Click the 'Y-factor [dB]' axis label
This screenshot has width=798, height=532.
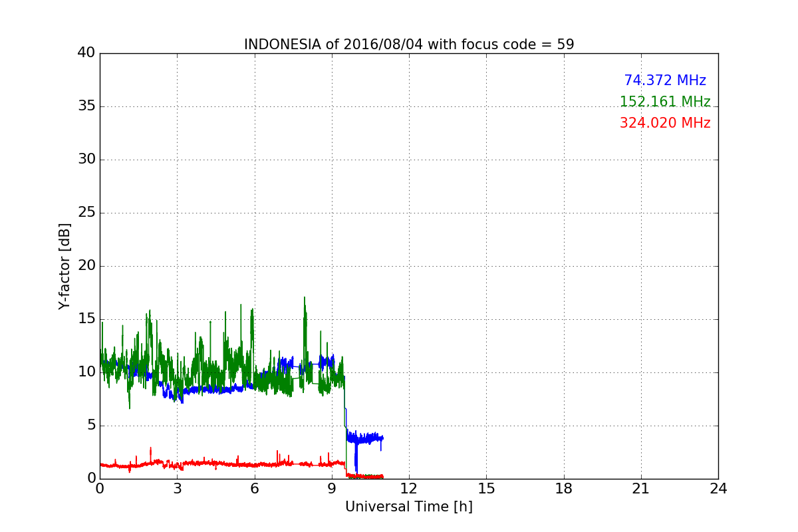(65, 266)
